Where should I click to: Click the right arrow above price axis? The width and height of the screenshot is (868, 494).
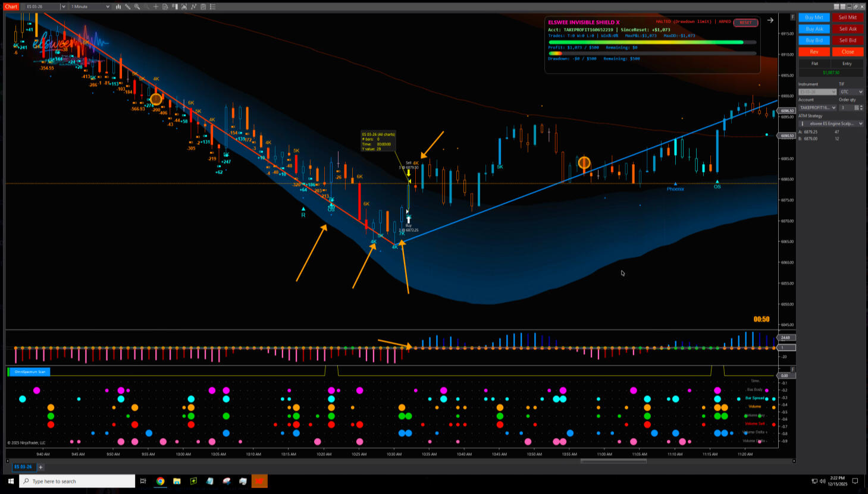770,20
